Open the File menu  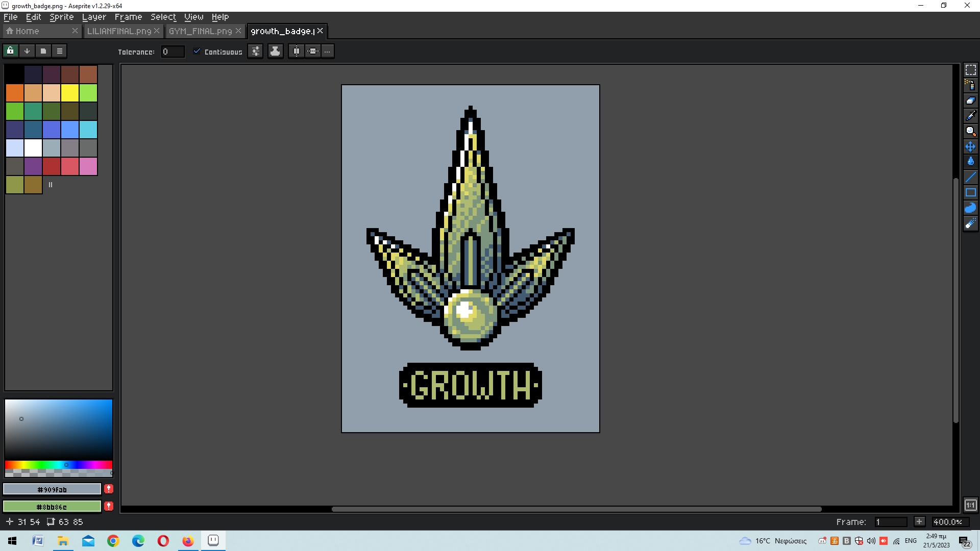tap(10, 17)
